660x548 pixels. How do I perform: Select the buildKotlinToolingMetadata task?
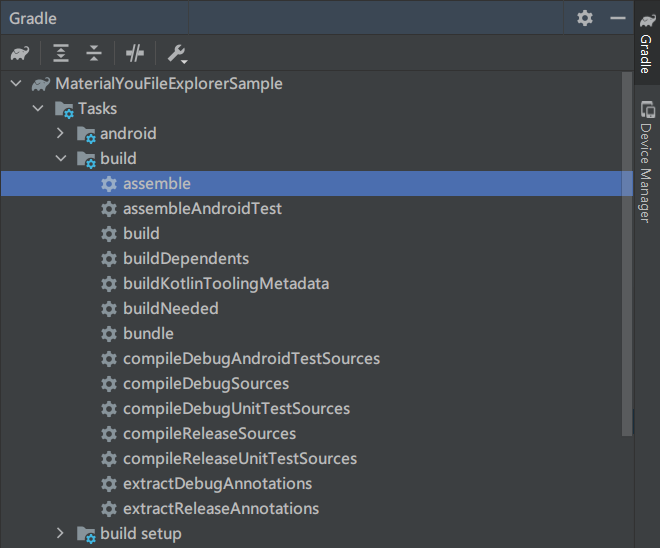(225, 284)
